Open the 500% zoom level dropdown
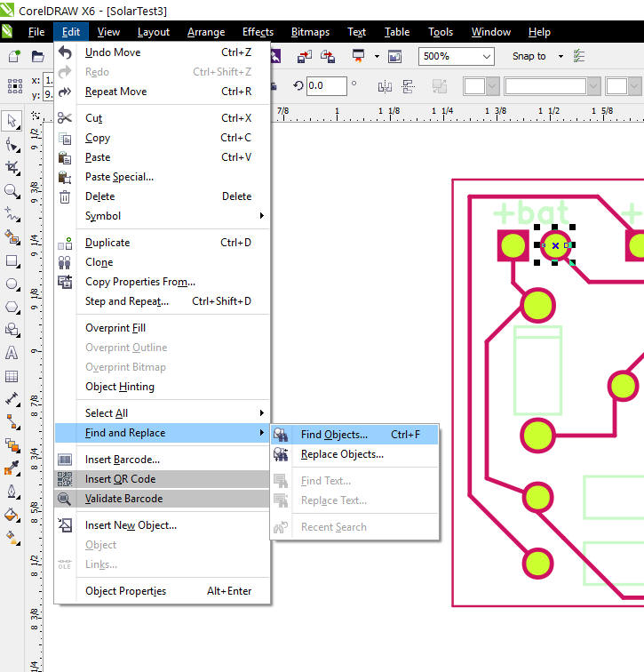The height and width of the screenshot is (672, 644). (x=486, y=56)
